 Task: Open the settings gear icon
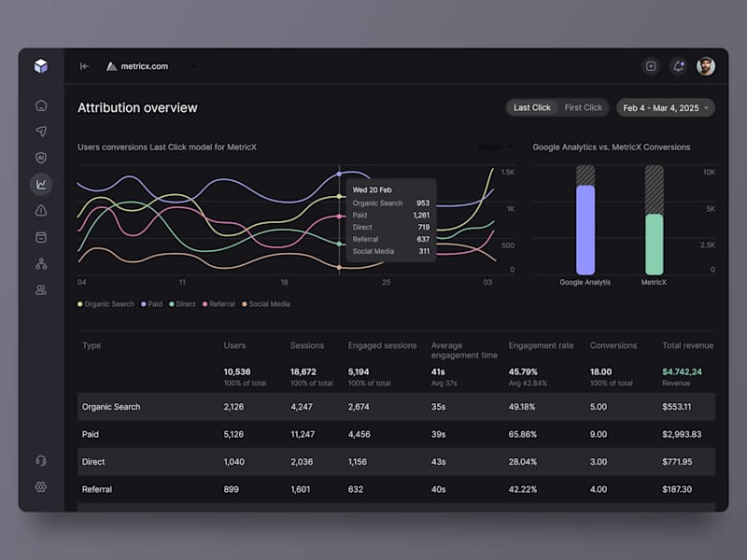(x=41, y=486)
